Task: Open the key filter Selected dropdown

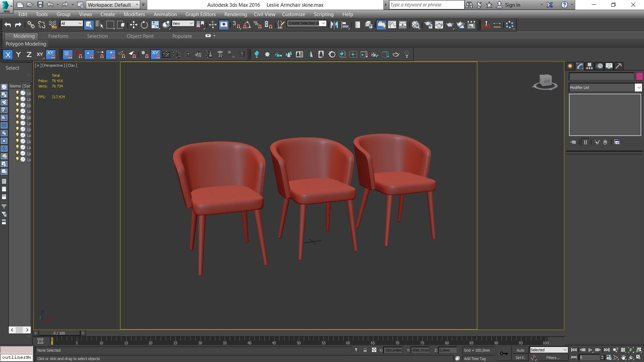Action: [548, 350]
